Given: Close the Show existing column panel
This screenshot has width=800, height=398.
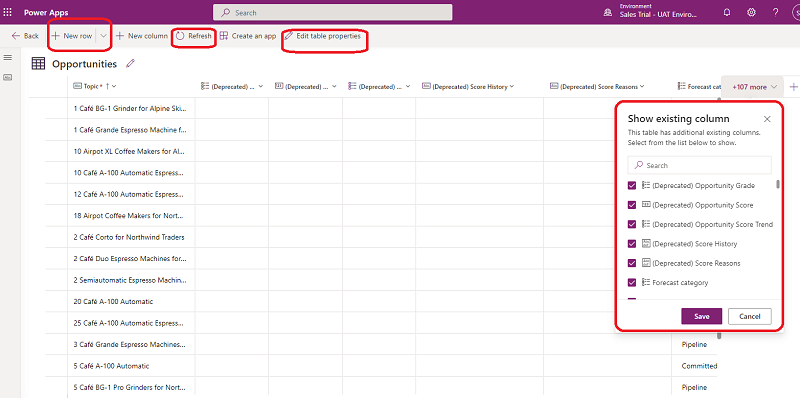Looking at the screenshot, I should [x=767, y=119].
